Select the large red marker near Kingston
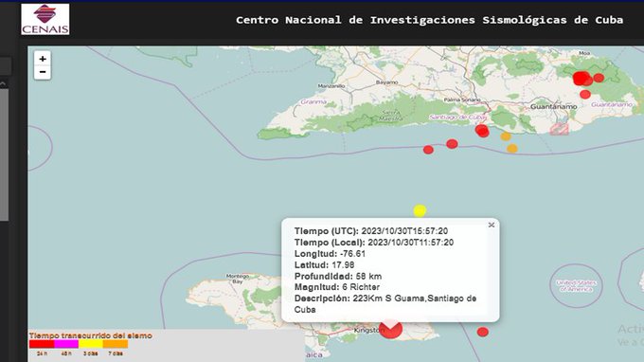644x362 pixels. coord(390,329)
